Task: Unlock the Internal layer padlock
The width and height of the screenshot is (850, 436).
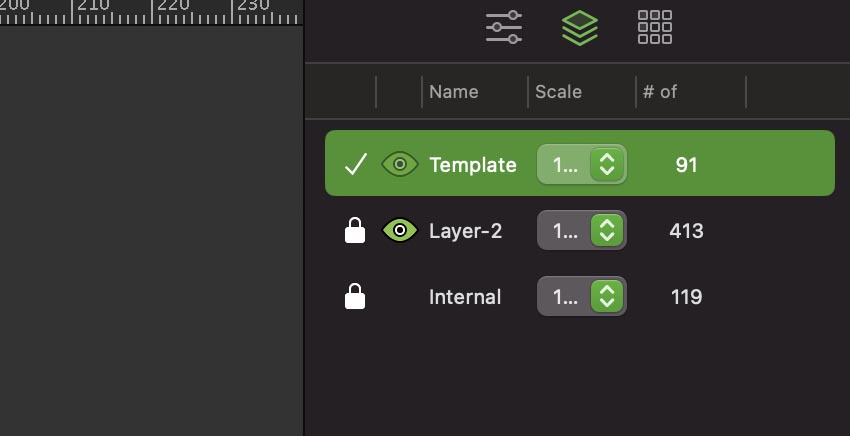Action: pyautogui.click(x=355, y=297)
